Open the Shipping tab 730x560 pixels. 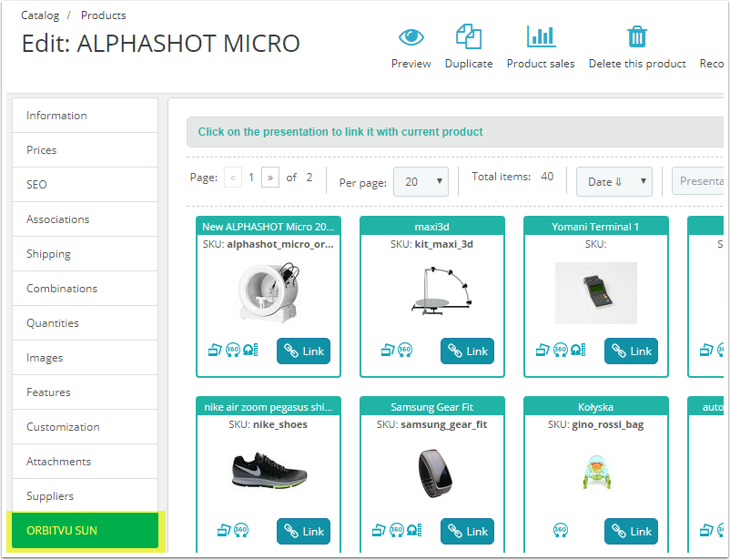(x=86, y=254)
